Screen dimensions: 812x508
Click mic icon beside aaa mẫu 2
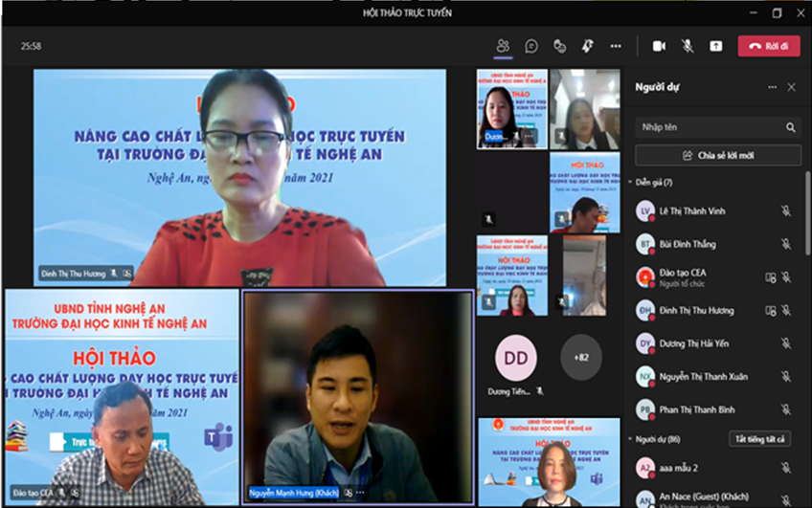786,468
